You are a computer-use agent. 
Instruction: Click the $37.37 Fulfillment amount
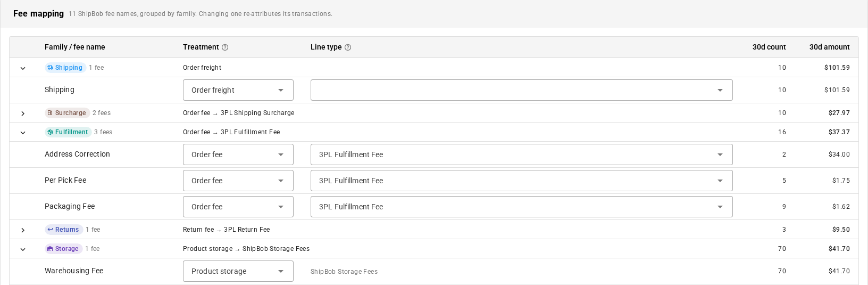839,132
